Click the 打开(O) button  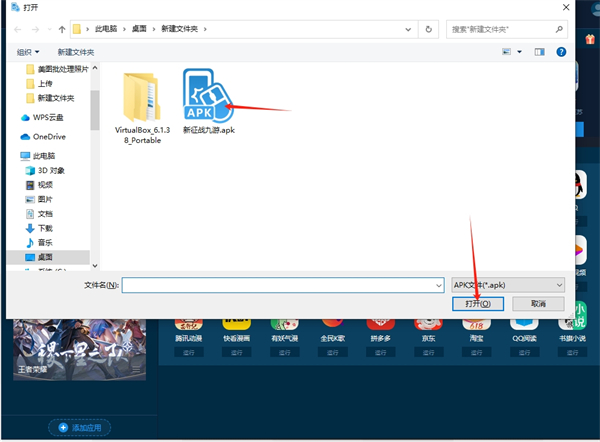click(x=478, y=304)
